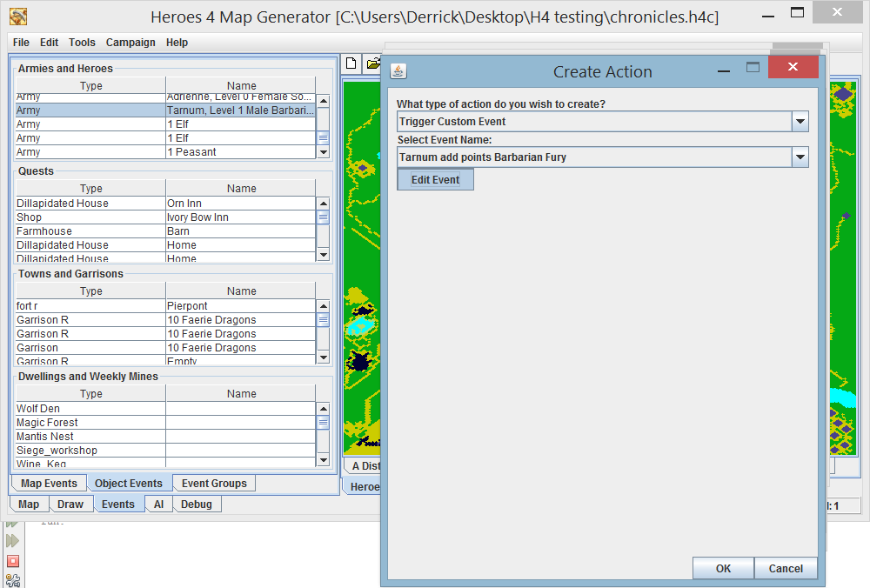The image size is (870, 588).
Task: Select the Ivory Bow Inn quest
Action: pyautogui.click(x=166, y=217)
